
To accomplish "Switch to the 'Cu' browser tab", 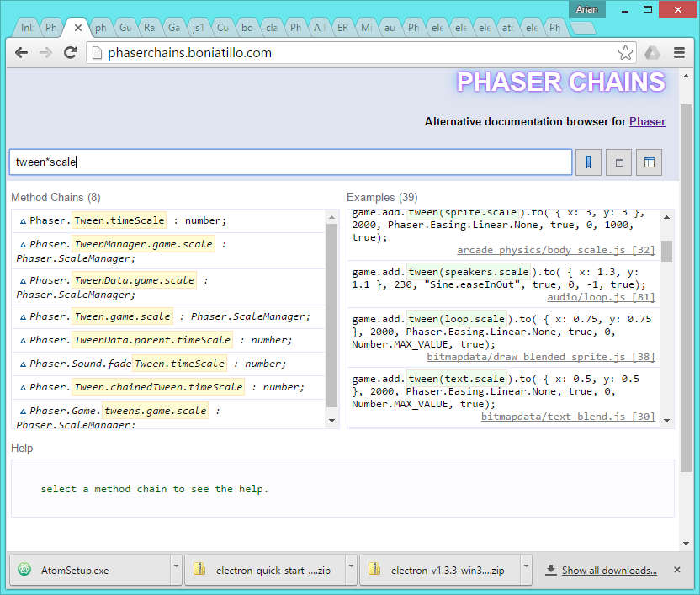I will (222, 28).
